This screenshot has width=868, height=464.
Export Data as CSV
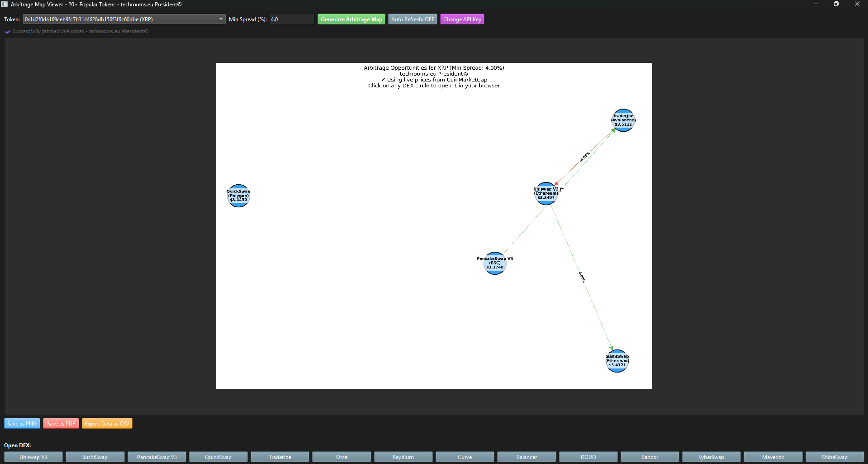click(x=107, y=424)
